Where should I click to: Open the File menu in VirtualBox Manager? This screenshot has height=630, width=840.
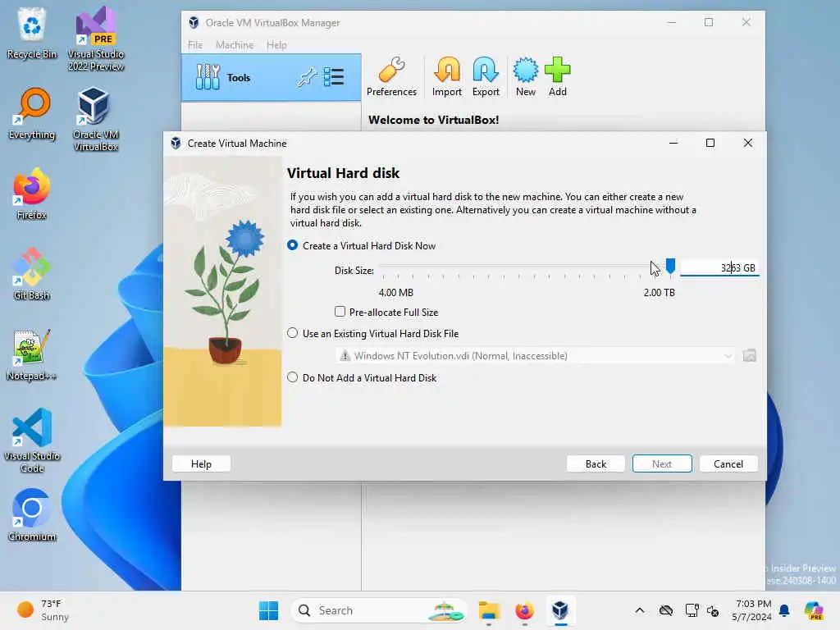click(195, 45)
